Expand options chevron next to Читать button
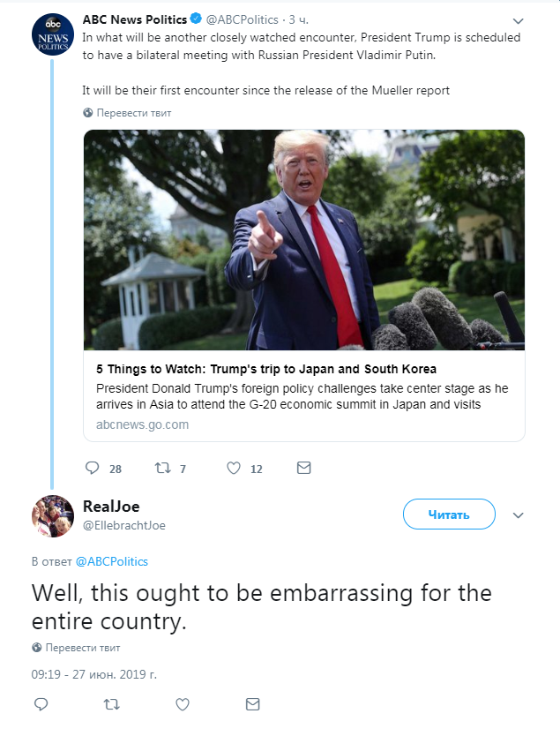Viewport: 560px width, 736px height. 518,515
